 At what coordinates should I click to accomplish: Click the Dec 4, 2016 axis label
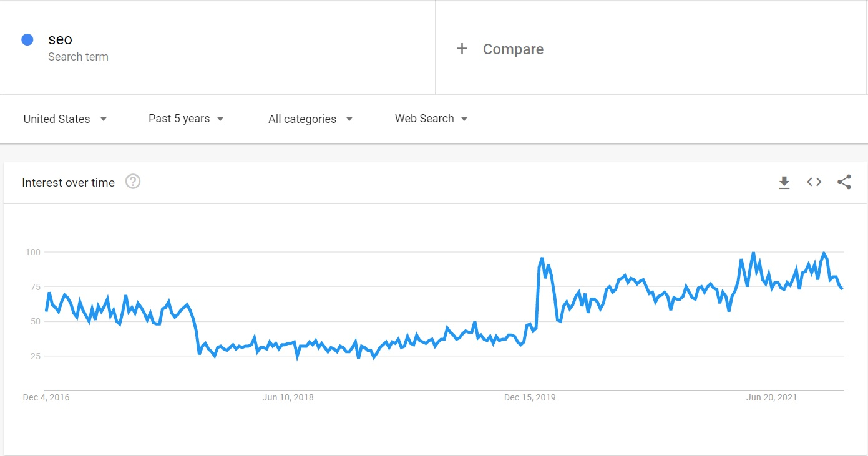[x=46, y=397]
